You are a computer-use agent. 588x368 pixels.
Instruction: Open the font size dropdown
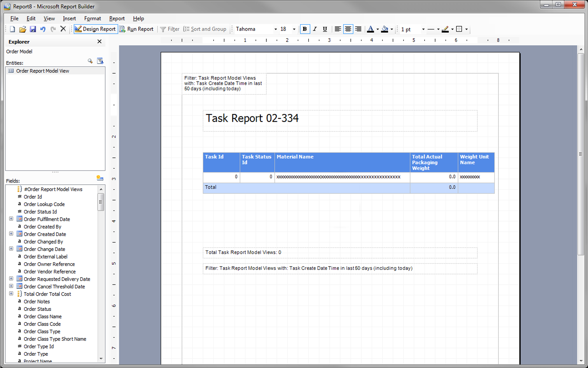[294, 29]
